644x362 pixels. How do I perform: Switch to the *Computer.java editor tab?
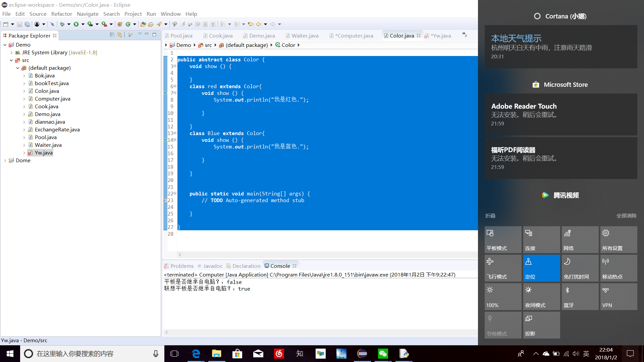351,36
